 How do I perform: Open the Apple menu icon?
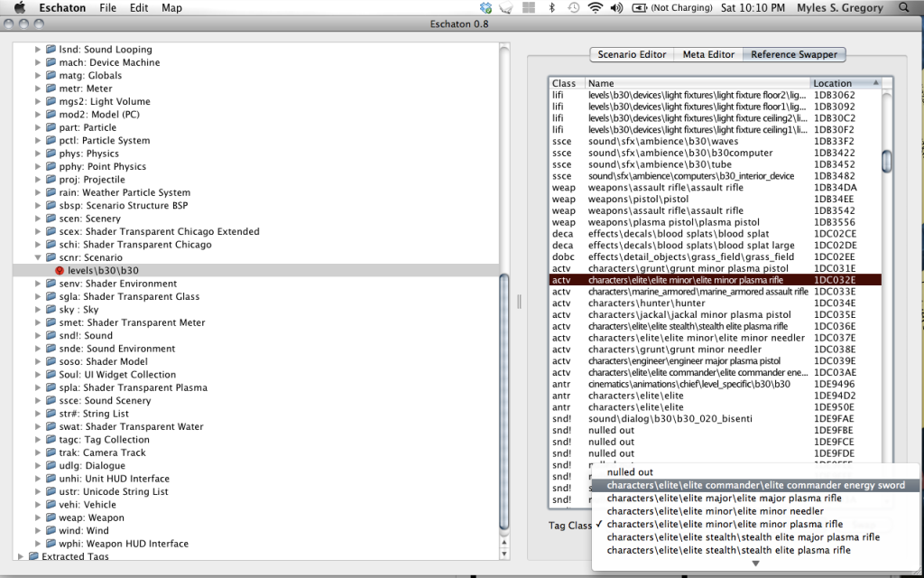[x=20, y=7]
